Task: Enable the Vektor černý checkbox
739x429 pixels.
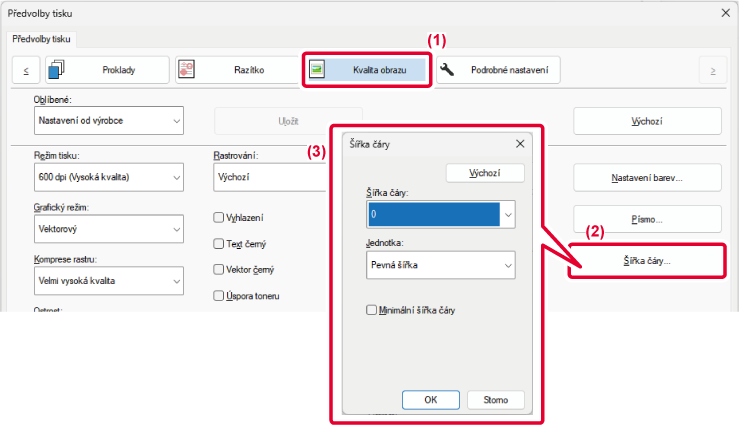Action: [x=219, y=270]
